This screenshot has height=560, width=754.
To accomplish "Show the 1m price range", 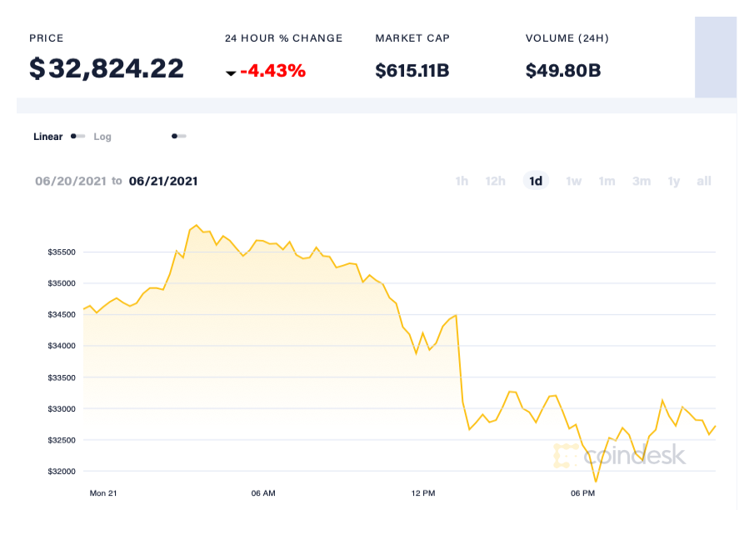I will click(607, 181).
